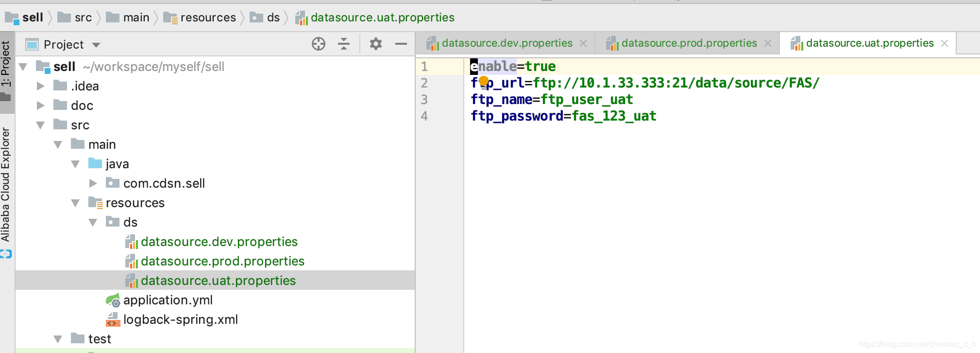Image resolution: width=980 pixels, height=353 pixels.
Task: Close the datasource.uat.properties tab
Action: pyautogui.click(x=945, y=43)
